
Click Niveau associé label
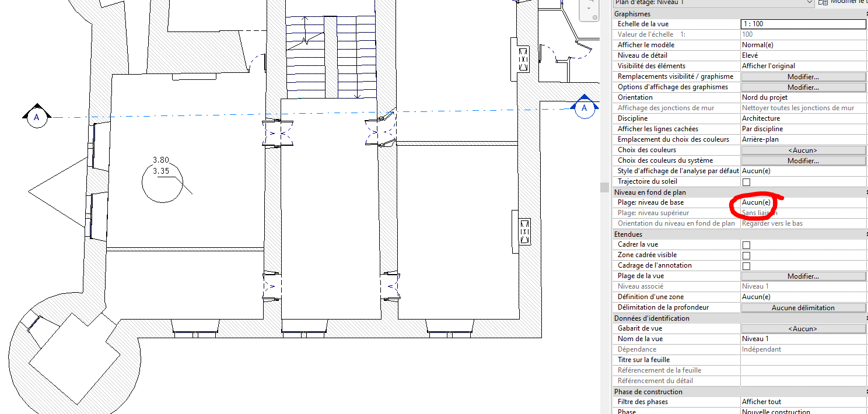click(x=640, y=286)
